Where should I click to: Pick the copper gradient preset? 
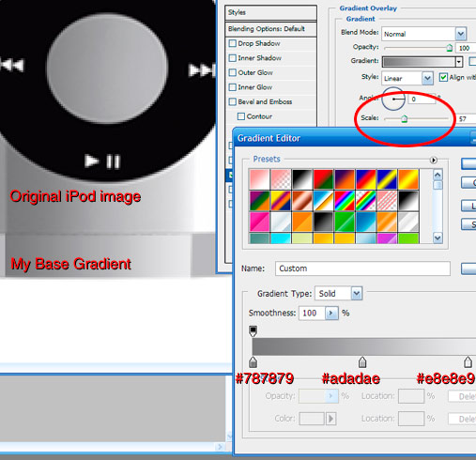302,201
